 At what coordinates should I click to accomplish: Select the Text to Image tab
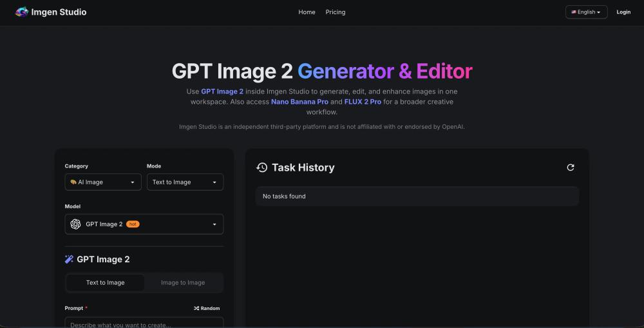tap(105, 282)
